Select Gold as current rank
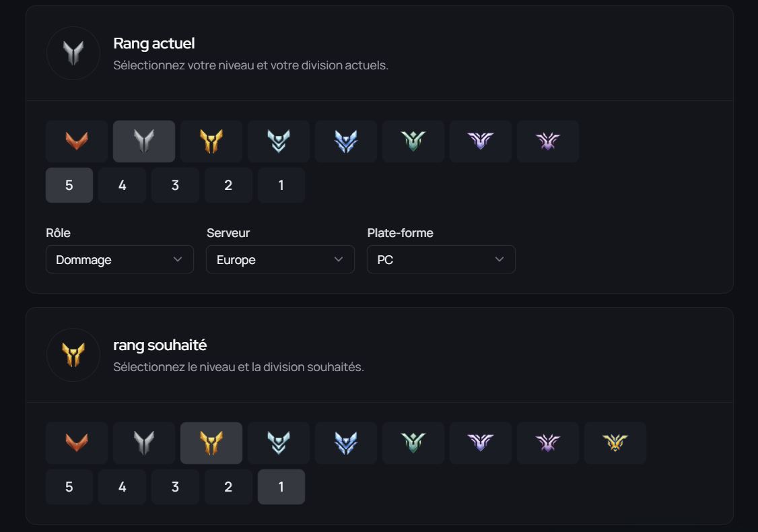The image size is (758, 532). tap(211, 141)
